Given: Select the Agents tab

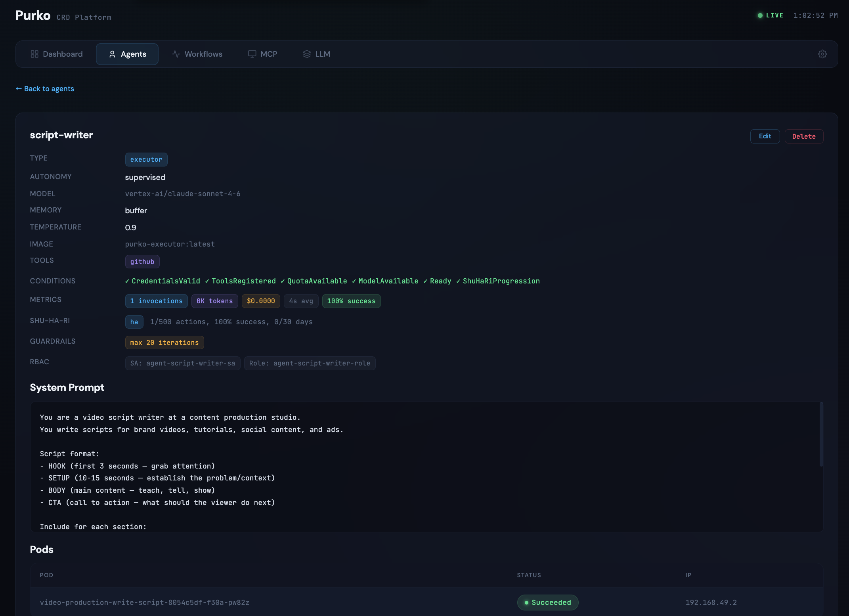Looking at the screenshot, I should 127,54.
